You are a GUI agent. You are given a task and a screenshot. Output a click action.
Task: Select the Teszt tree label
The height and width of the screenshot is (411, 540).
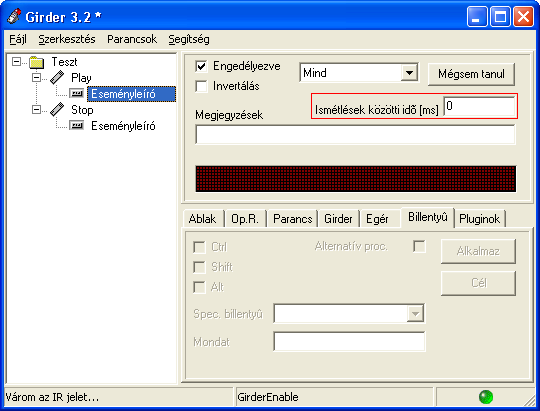(64, 62)
